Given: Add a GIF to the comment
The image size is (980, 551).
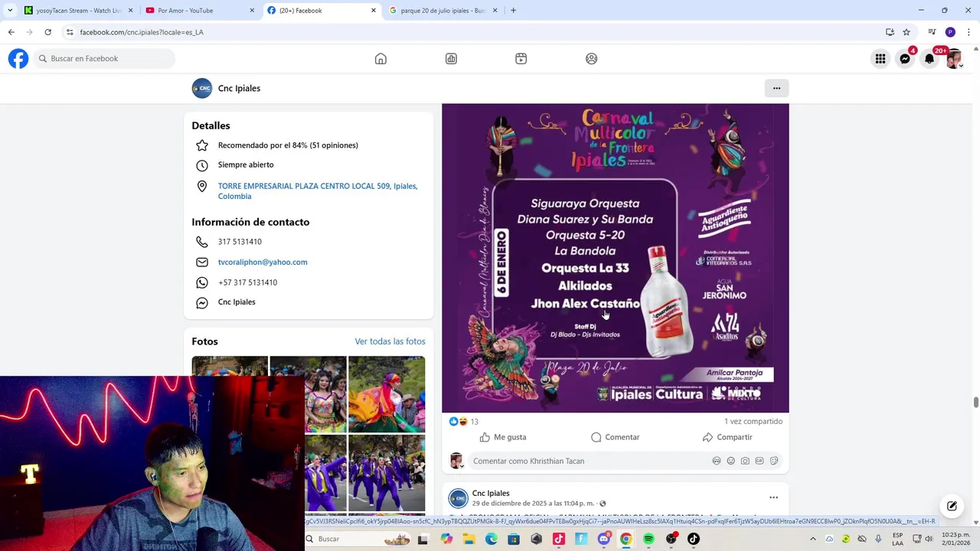Looking at the screenshot, I should [759, 461].
